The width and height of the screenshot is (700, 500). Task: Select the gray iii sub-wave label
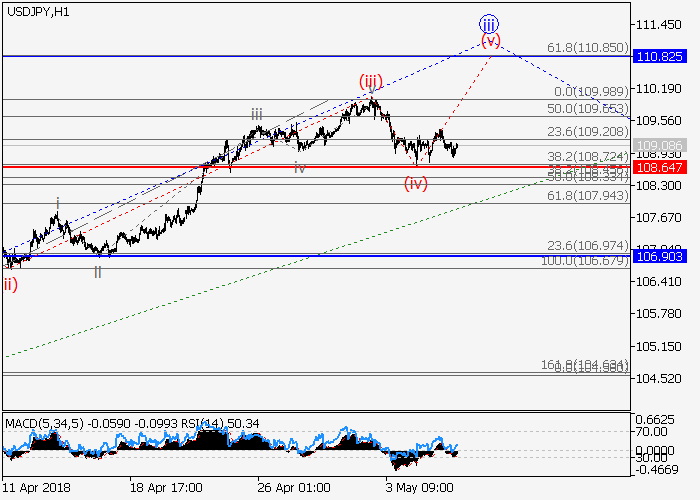[x=257, y=115]
